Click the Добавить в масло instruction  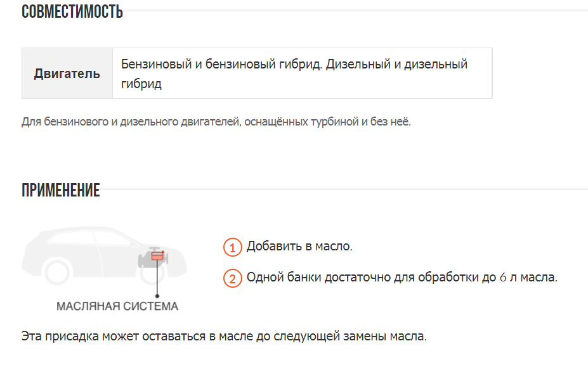[299, 246]
